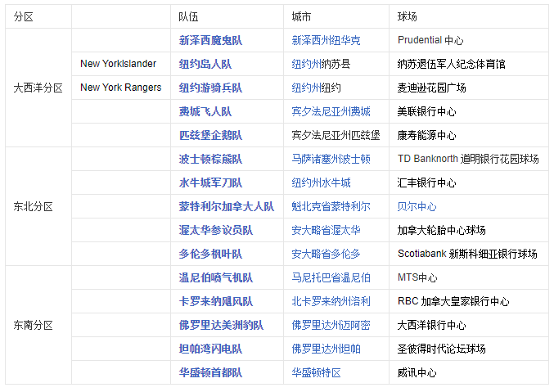Select the 宾夕法尼亚州匹兹堡 city cell
This screenshot has width=554, height=392.
click(336, 135)
